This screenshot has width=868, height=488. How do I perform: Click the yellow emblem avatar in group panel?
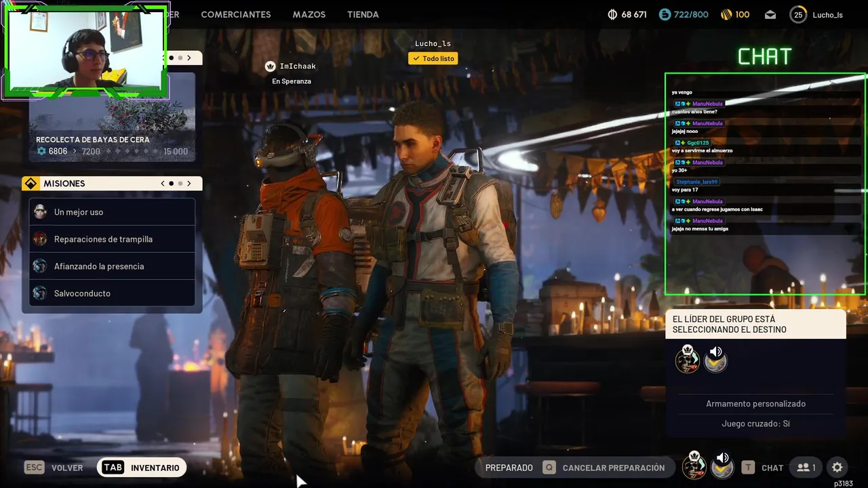715,362
